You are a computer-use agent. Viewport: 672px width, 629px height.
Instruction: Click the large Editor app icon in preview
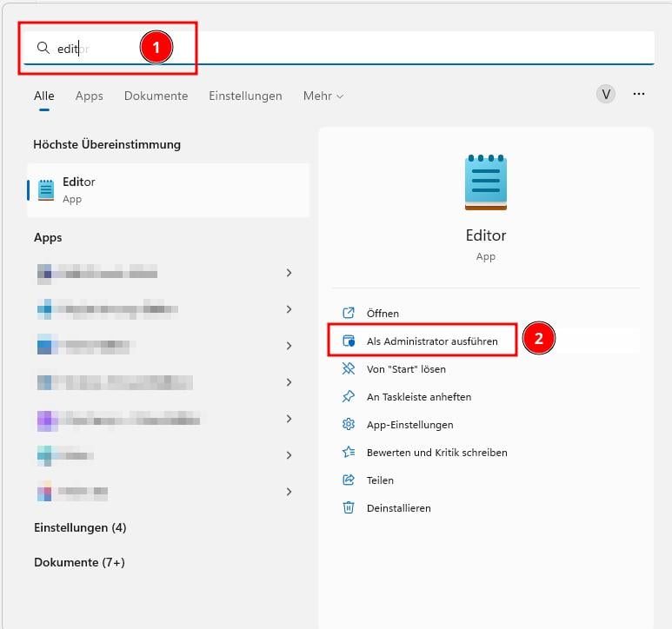point(486,182)
